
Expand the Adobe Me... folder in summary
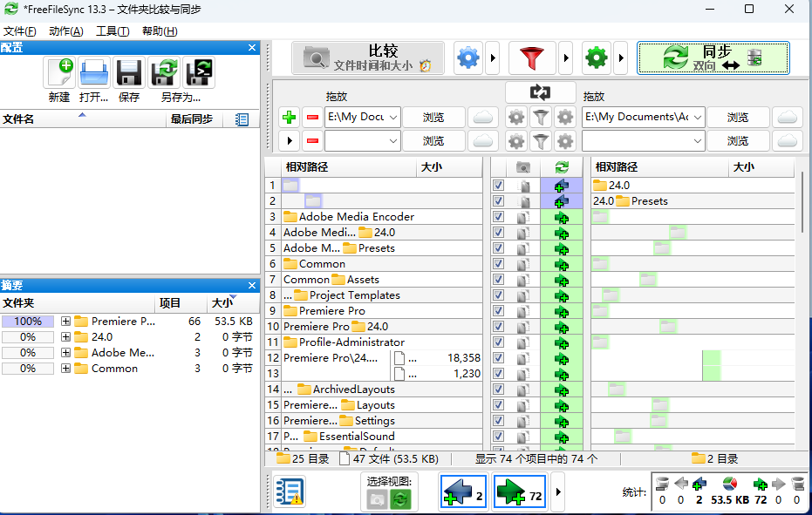65,353
